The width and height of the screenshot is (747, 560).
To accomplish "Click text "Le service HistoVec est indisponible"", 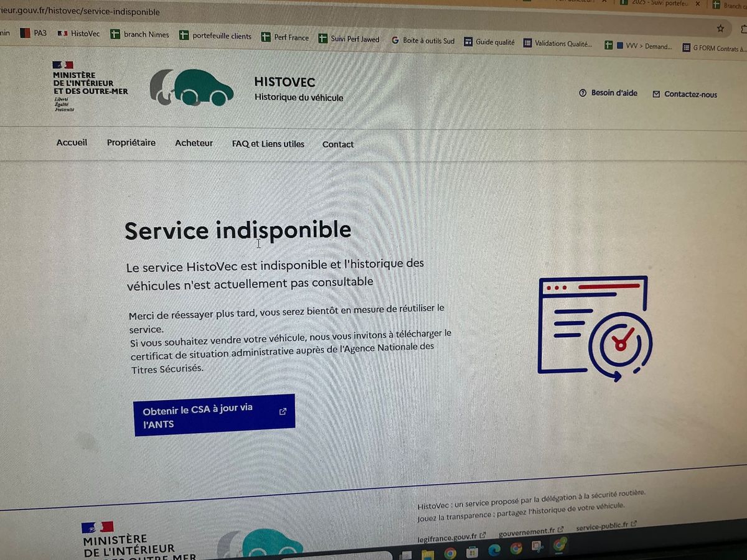I will click(x=227, y=266).
